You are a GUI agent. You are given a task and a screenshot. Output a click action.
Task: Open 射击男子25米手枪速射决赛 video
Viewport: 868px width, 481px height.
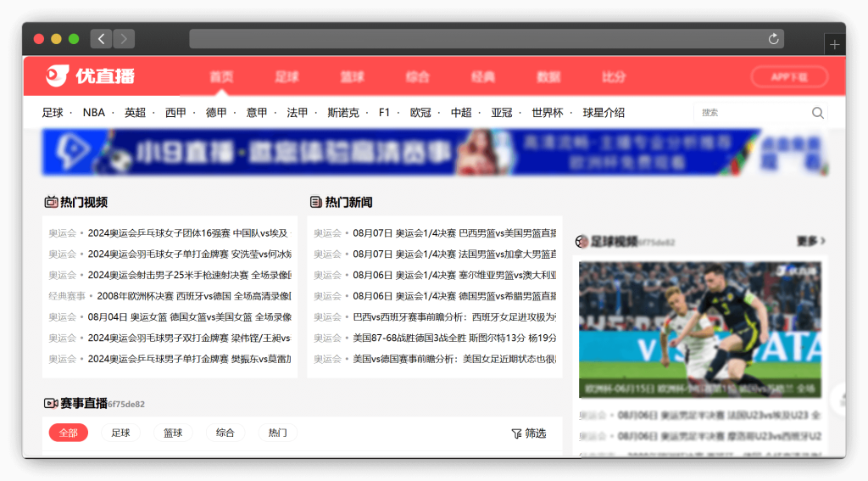189,276
